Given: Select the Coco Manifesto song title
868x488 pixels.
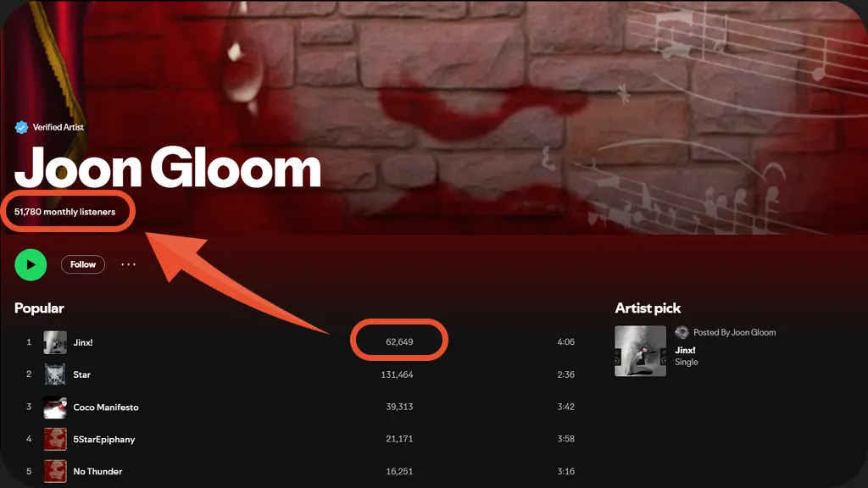Looking at the screenshot, I should coord(106,408).
